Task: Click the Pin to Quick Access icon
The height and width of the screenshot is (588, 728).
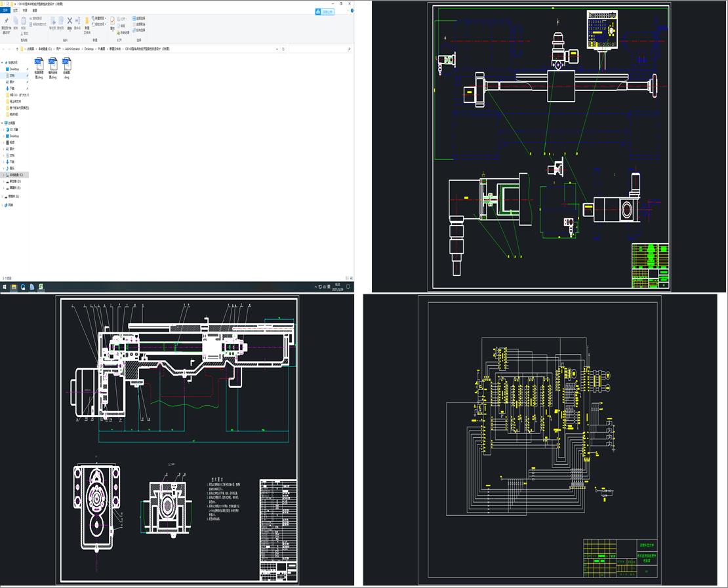Action: click(x=6, y=21)
